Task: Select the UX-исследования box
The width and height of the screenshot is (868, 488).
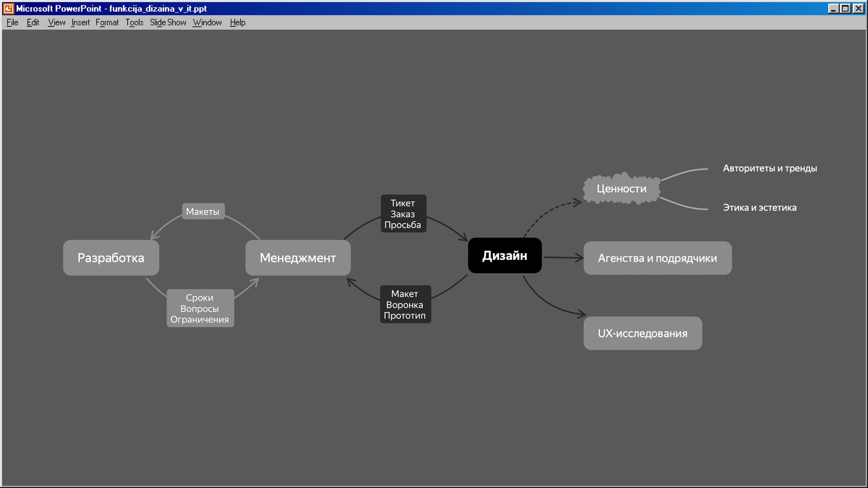Action: (642, 333)
